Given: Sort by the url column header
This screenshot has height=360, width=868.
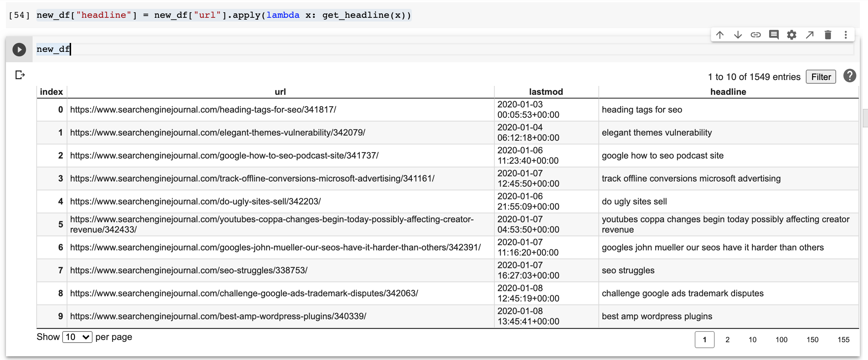Looking at the screenshot, I should point(280,92).
